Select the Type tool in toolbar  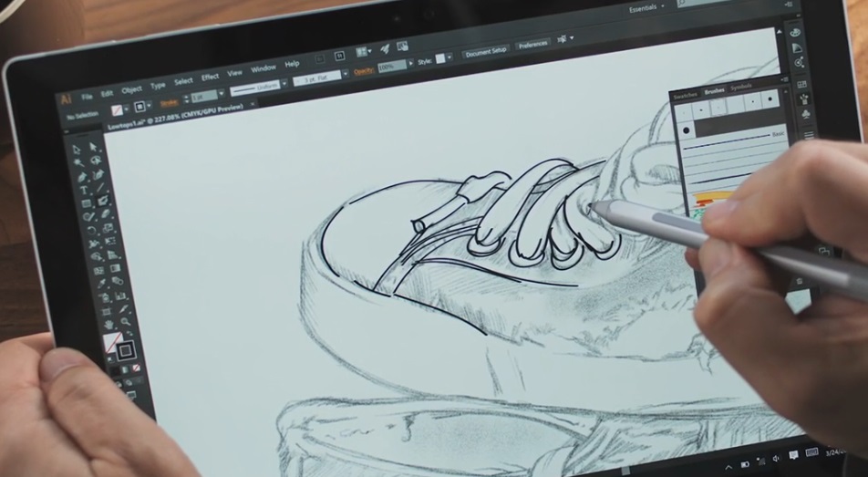84,190
